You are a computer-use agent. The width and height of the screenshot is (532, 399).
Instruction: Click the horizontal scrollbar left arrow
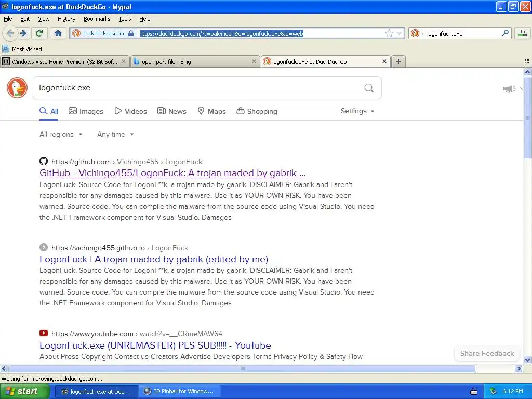(4, 368)
